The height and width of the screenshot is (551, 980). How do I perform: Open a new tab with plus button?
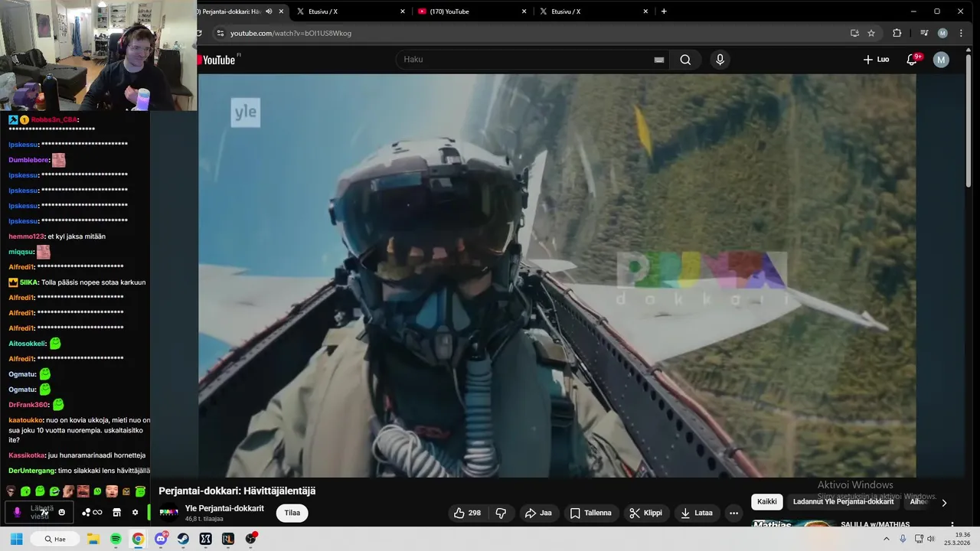click(664, 11)
